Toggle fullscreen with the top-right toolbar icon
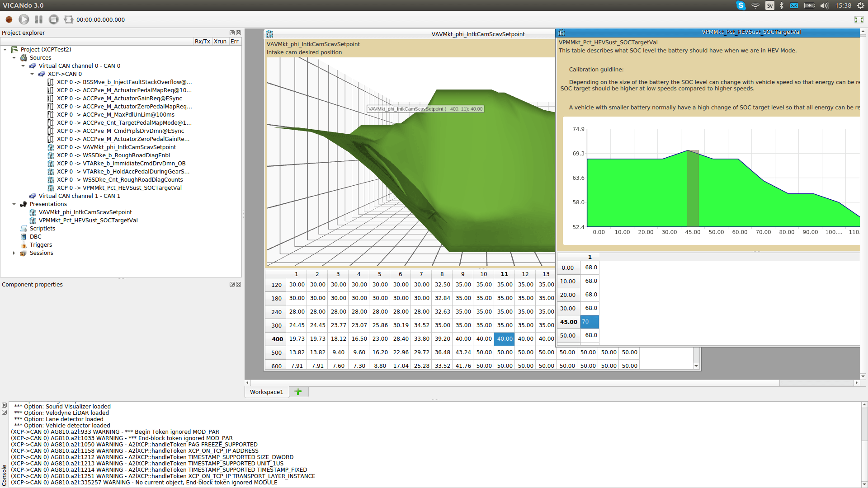Screen dimensions: 868x488 [859, 19]
